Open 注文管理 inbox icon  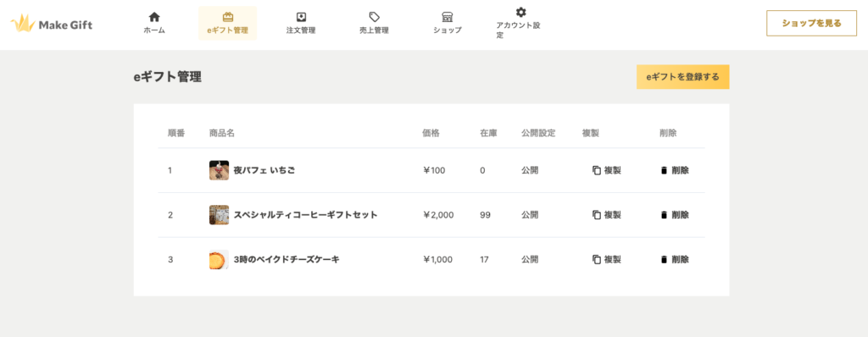301,17
